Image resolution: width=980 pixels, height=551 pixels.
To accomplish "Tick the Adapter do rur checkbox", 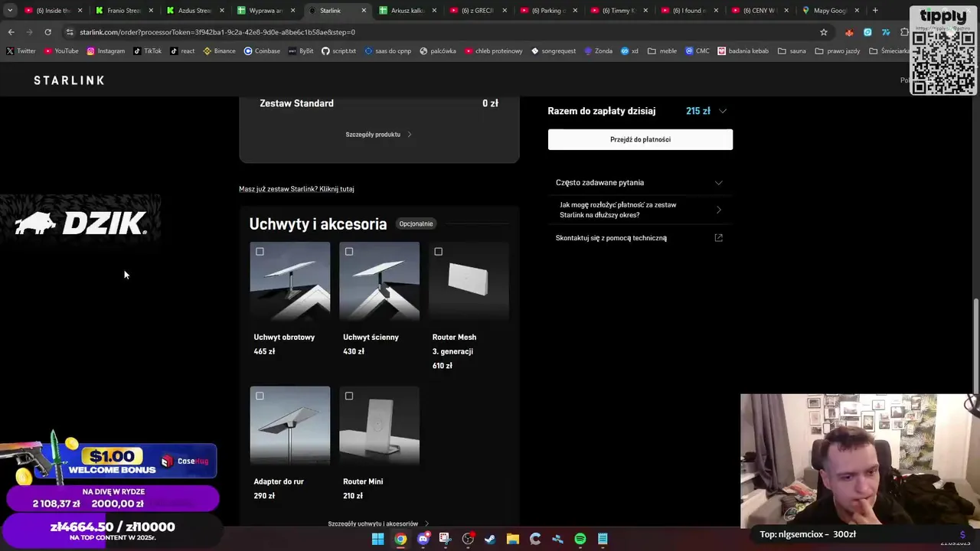I will tap(260, 396).
